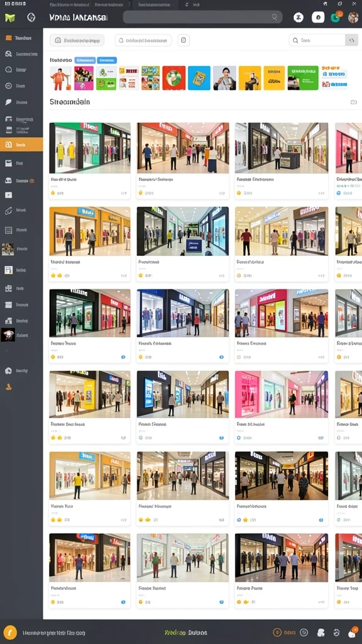
Task: Click the orange outlined pill in the bottom bar
Action: pos(285,633)
